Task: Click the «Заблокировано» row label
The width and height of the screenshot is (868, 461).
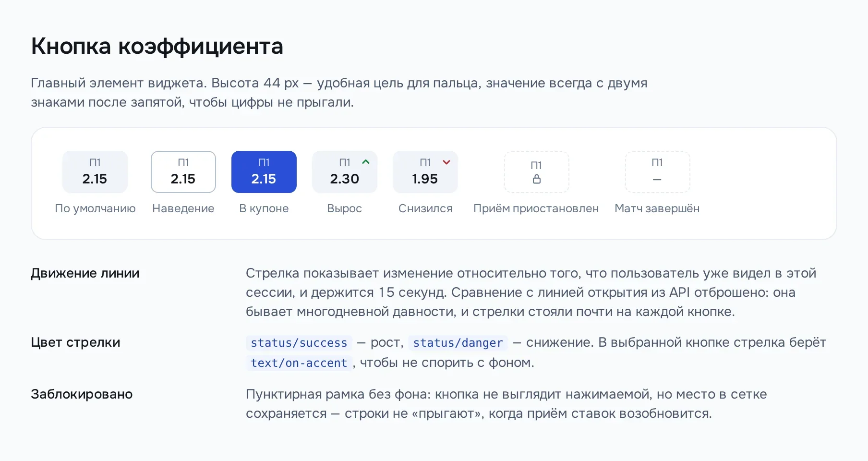Action: (x=82, y=394)
